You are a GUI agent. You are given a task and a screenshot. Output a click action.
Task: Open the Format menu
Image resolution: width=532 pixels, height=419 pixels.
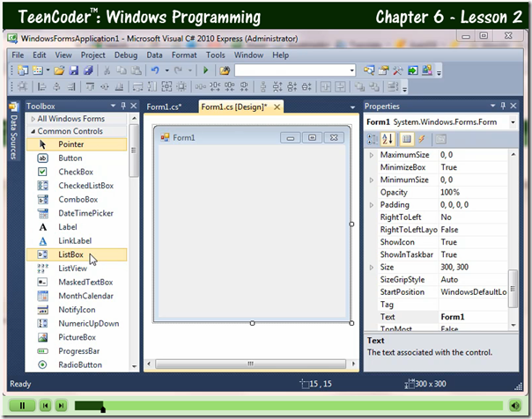pos(184,55)
